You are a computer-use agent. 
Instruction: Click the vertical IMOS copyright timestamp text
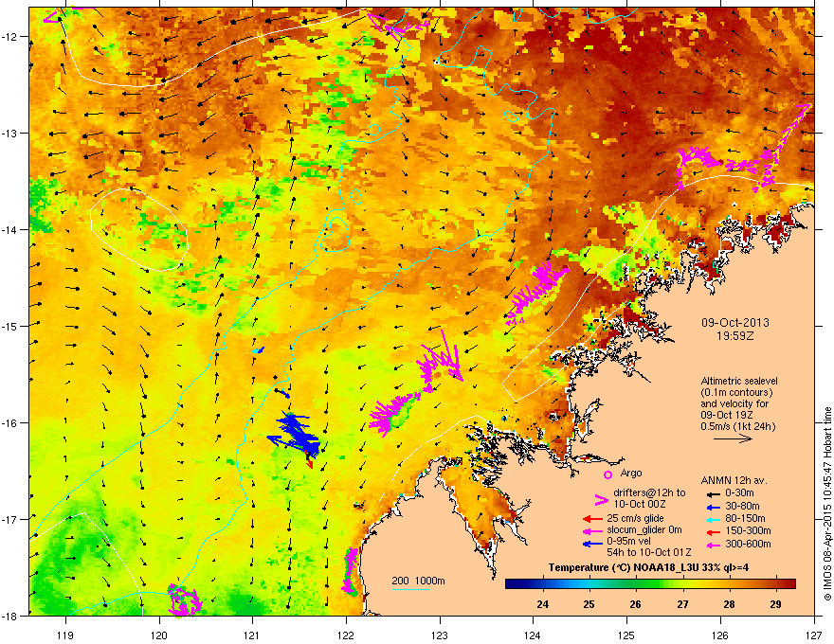827,504
